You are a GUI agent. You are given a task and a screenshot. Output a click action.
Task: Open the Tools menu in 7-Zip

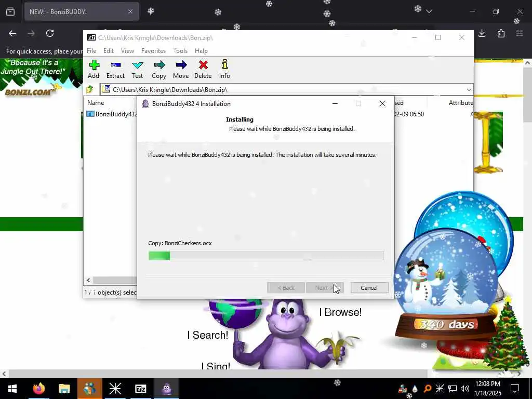(x=180, y=51)
